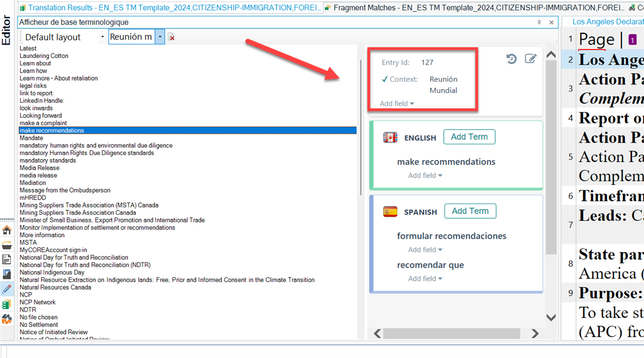Click the English term 'make recommendations' in entry
Viewport: 644px width, 358px height.
446,162
